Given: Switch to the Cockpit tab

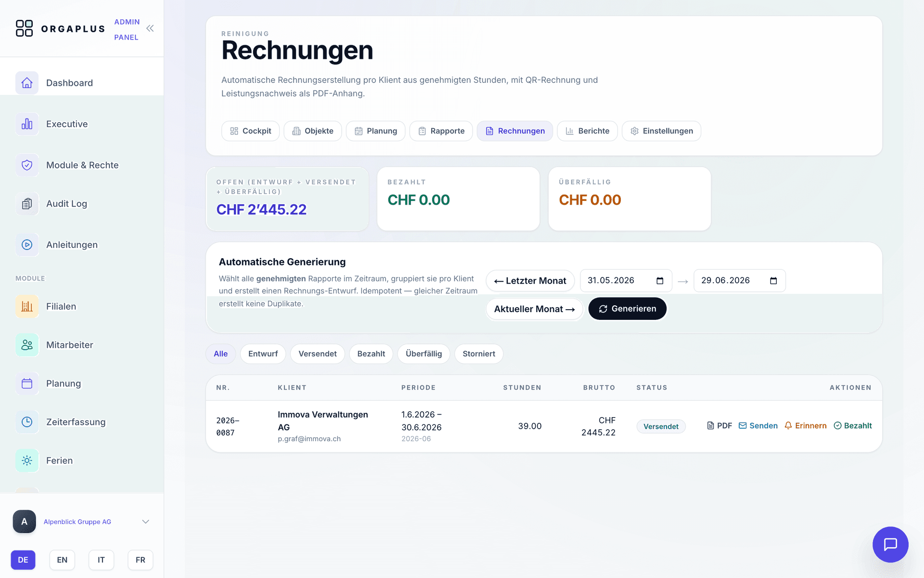Looking at the screenshot, I should [250, 131].
